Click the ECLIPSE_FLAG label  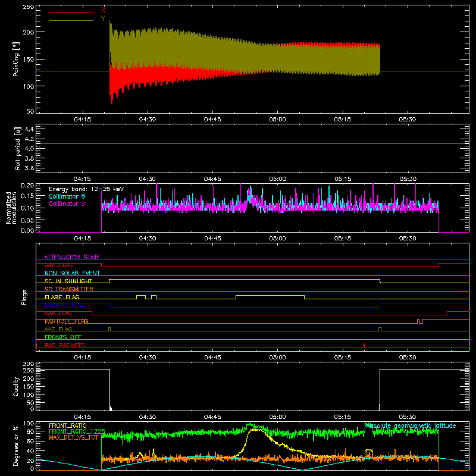[65, 305]
